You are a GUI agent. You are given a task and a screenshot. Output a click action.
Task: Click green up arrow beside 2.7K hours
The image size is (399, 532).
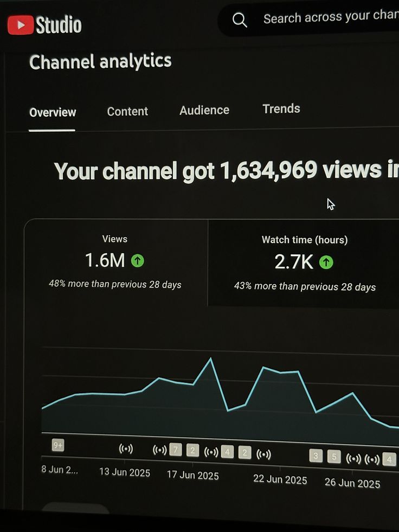point(326,262)
